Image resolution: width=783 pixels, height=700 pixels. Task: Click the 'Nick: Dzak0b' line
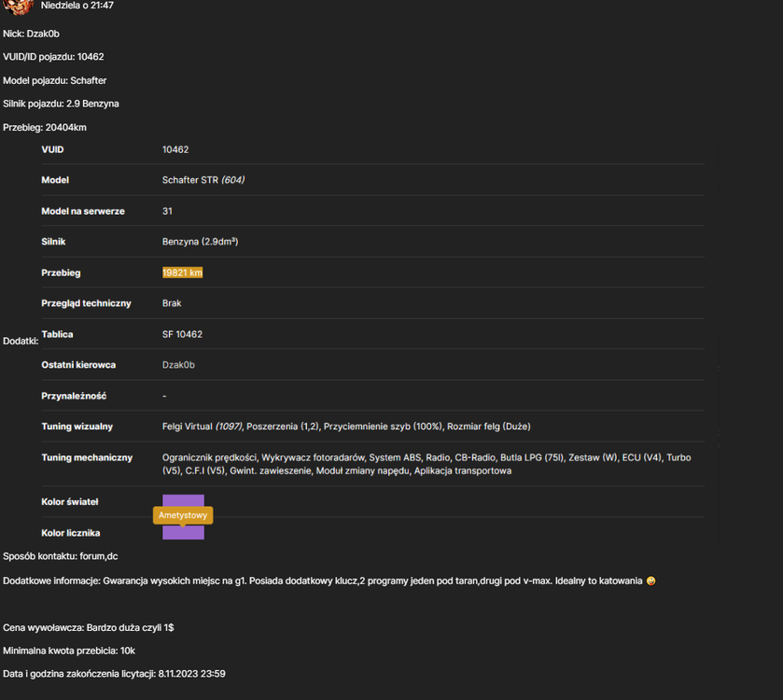click(31, 34)
